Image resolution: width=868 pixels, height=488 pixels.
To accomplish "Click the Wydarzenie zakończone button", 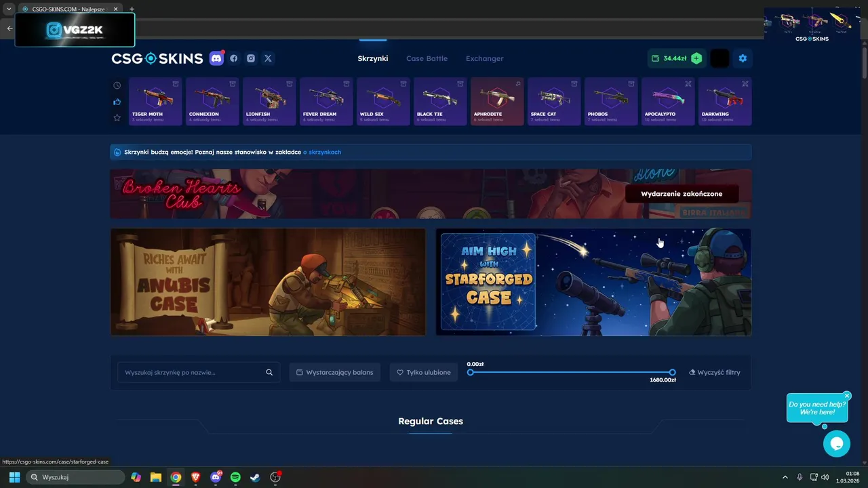I will point(682,194).
